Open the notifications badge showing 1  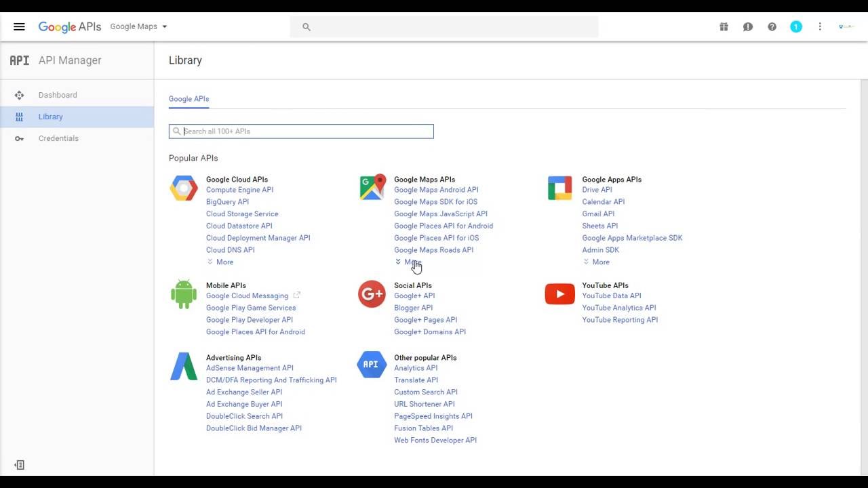(x=796, y=26)
